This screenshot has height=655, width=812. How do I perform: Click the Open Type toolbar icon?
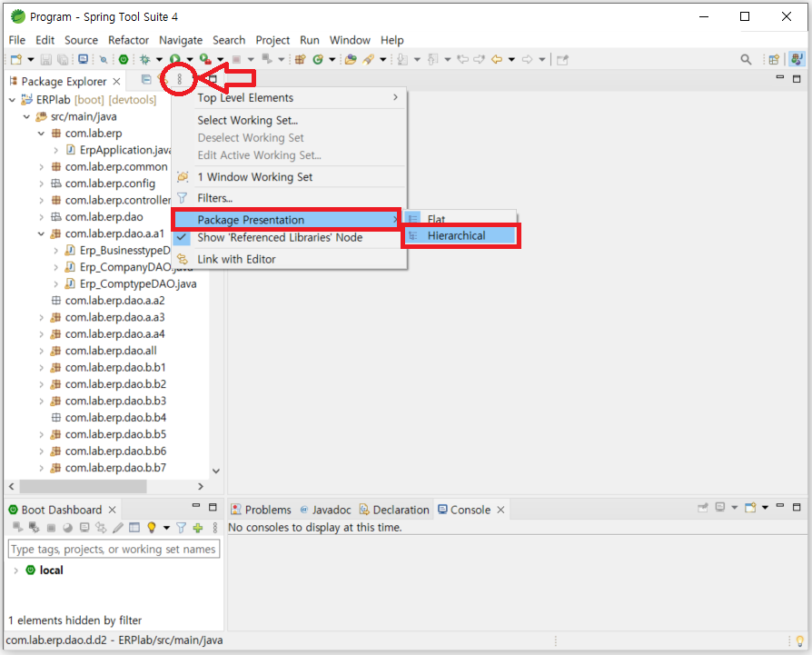point(351,60)
